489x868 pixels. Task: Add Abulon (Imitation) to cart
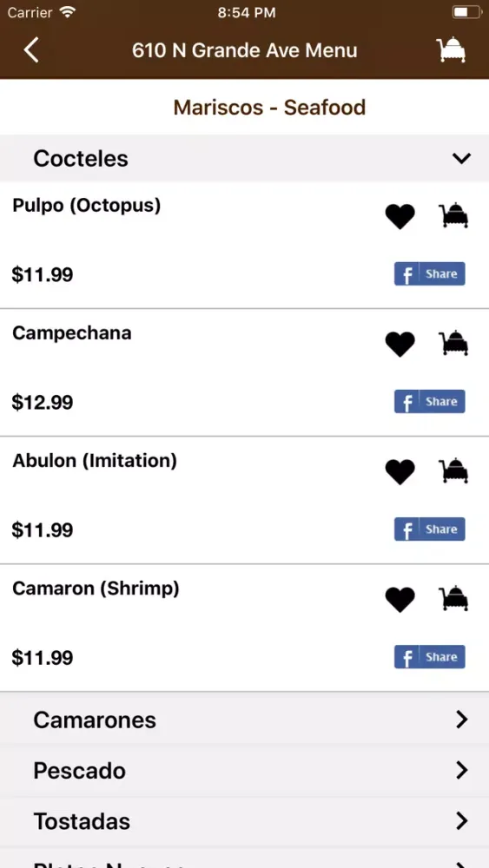[454, 471]
